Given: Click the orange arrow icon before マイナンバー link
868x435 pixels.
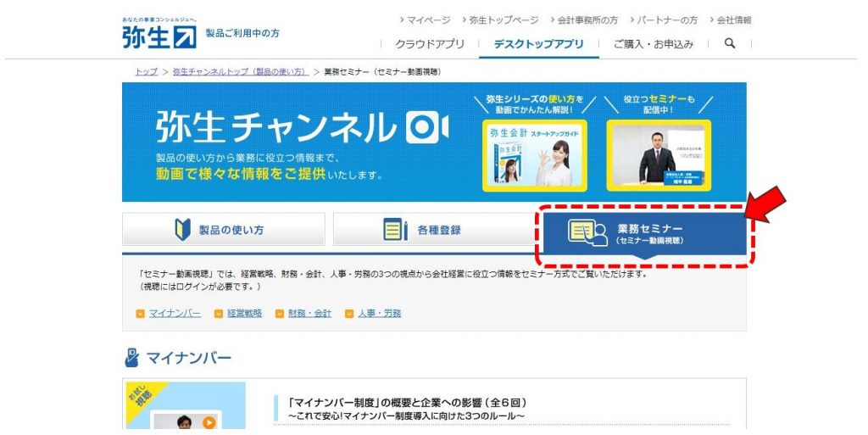Looking at the screenshot, I should click(x=140, y=314).
